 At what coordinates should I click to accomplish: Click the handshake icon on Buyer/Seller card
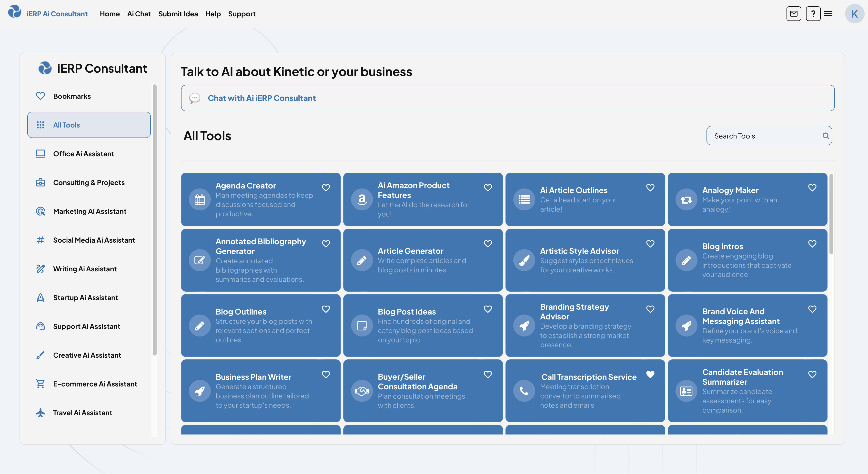point(362,391)
